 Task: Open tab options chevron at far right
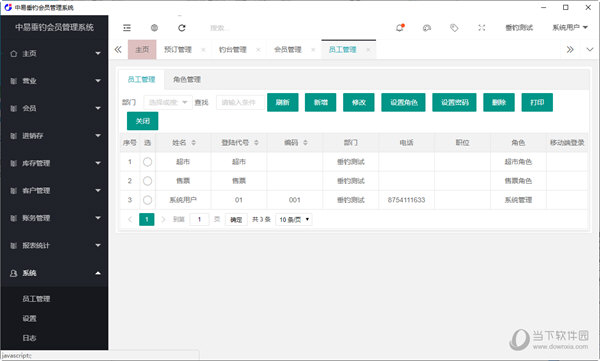590,49
